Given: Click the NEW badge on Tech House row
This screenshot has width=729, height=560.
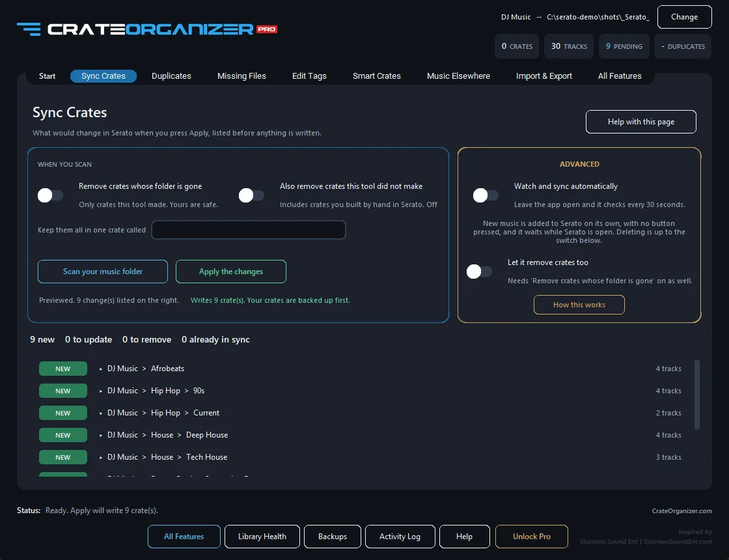Looking at the screenshot, I should point(62,458).
